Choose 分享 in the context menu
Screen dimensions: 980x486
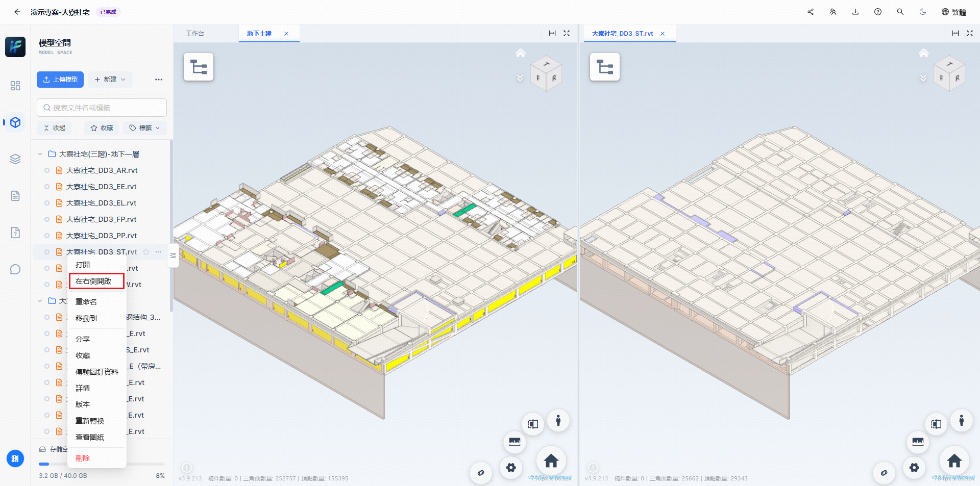point(97,339)
